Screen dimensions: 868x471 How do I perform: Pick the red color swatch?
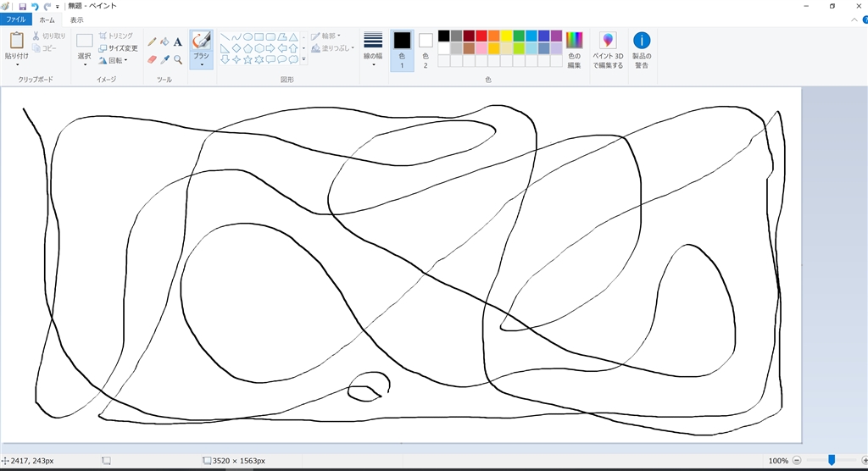coord(481,36)
